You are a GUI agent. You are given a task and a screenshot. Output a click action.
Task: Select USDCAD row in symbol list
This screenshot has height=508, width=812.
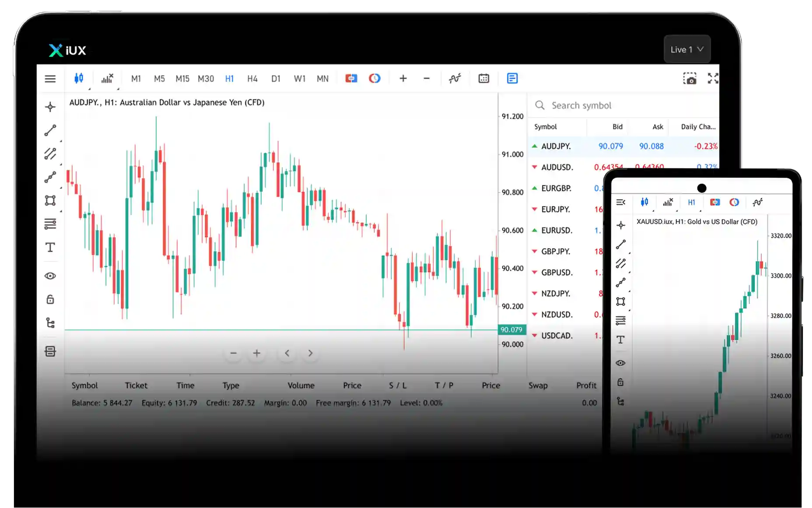(566, 335)
